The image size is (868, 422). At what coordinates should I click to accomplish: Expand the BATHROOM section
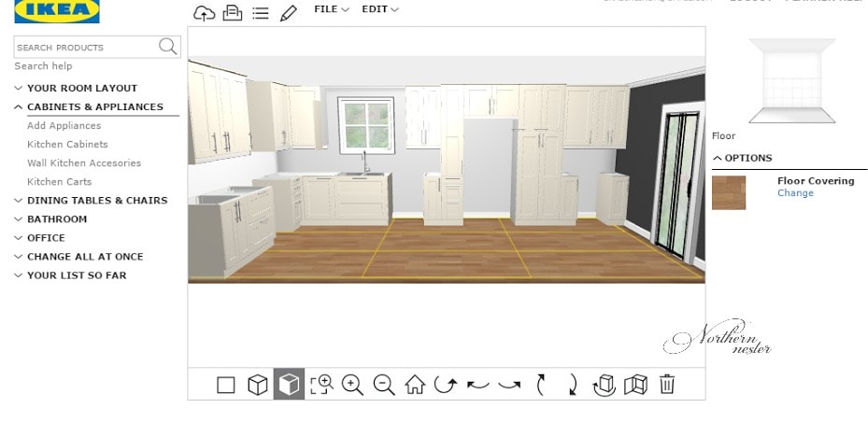[50, 219]
